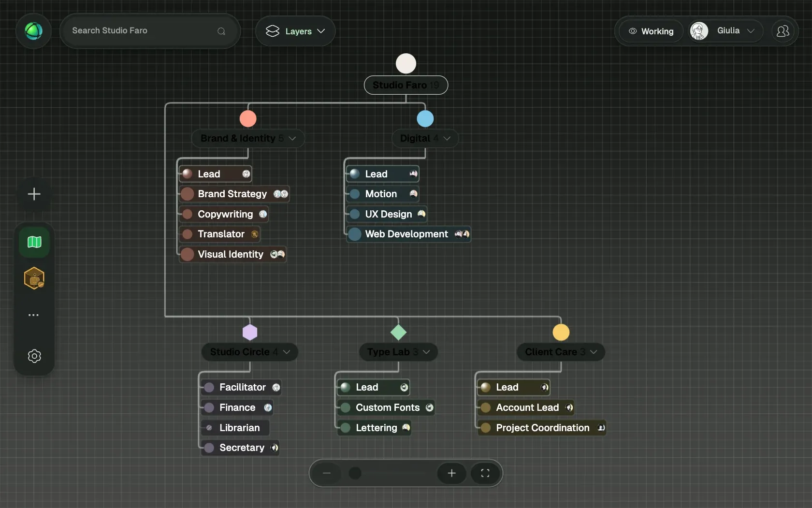Viewport: 812px width, 508px height.
Task: Click the zoom slider handle
Action: [355, 473]
